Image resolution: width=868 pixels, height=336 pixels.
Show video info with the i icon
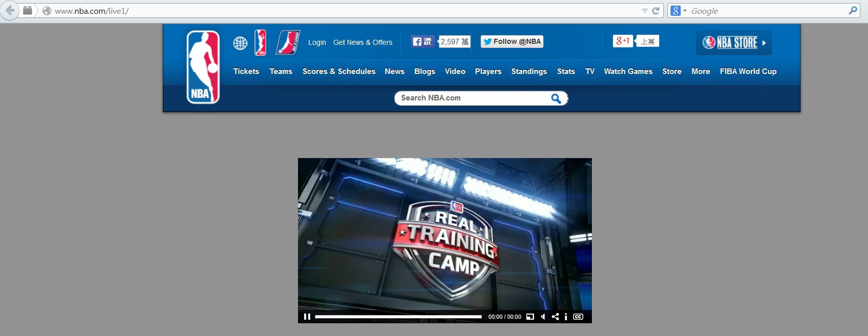point(566,317)
